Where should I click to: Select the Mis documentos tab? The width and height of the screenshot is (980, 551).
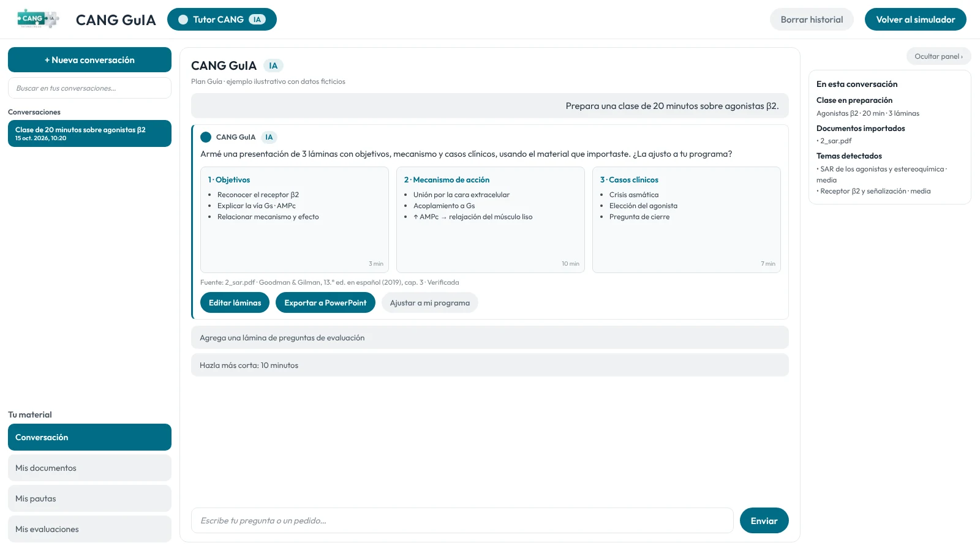coord(89,468)
